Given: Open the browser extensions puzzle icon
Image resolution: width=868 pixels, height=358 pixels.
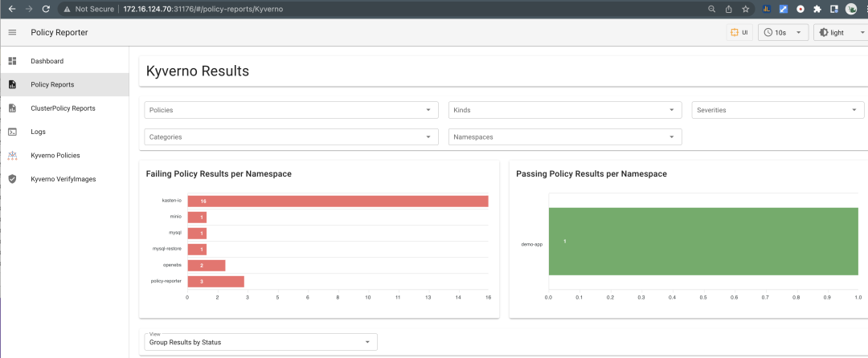Looking at the screenshot, I should [x=817, y=9].
